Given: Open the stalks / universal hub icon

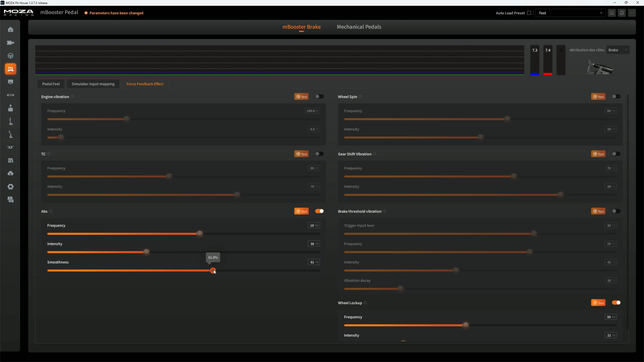Looking at the screenshot, I should pyautogui.click(x=11, y=147).
